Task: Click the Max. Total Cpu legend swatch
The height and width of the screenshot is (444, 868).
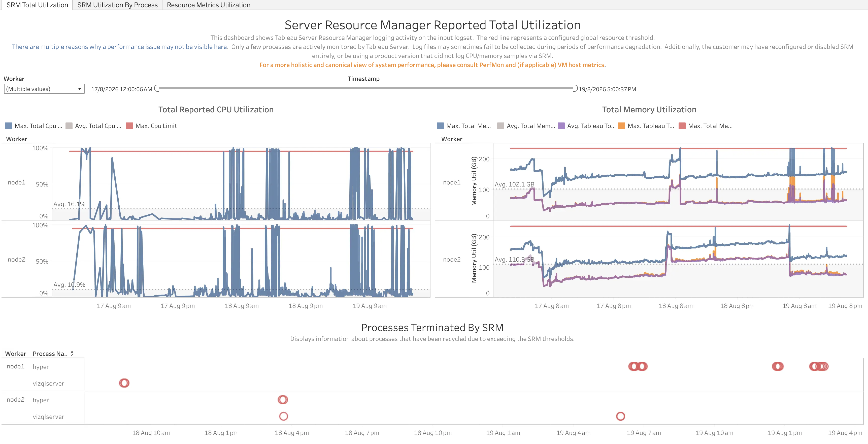Action: tap(9, 126)
